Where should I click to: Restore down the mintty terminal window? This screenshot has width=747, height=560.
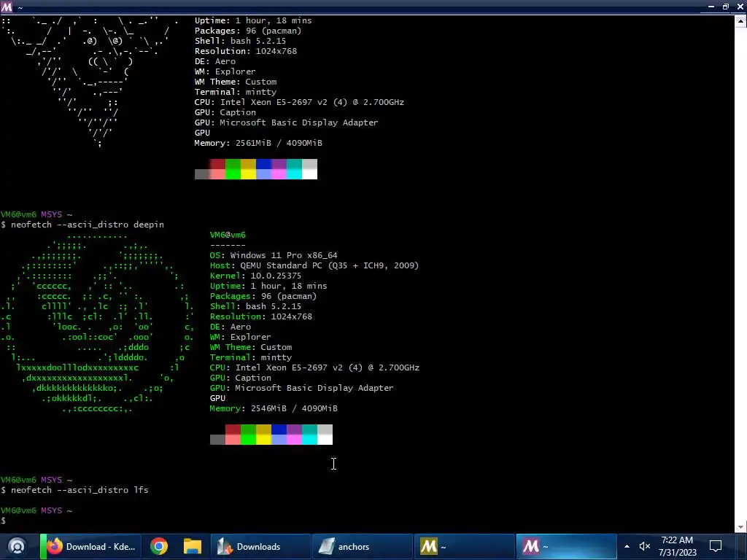coord(726,7)
